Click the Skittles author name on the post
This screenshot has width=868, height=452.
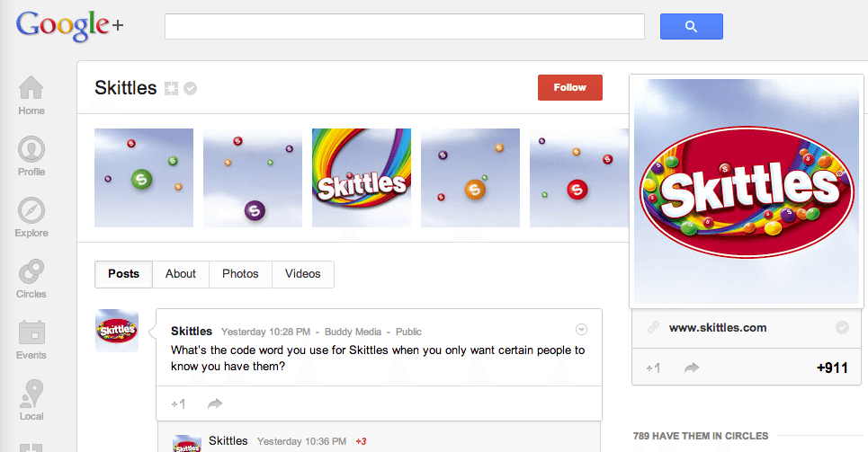pyautogui.click(x=192, y=331)
